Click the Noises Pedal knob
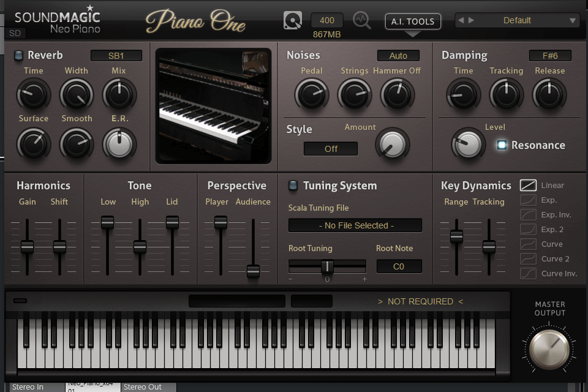The image size is (588, 392). [312, 94]
